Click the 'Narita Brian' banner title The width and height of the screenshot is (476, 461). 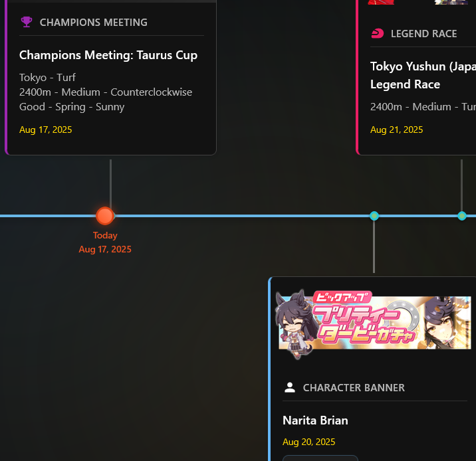pyautogui.click(x=315, y=420)
